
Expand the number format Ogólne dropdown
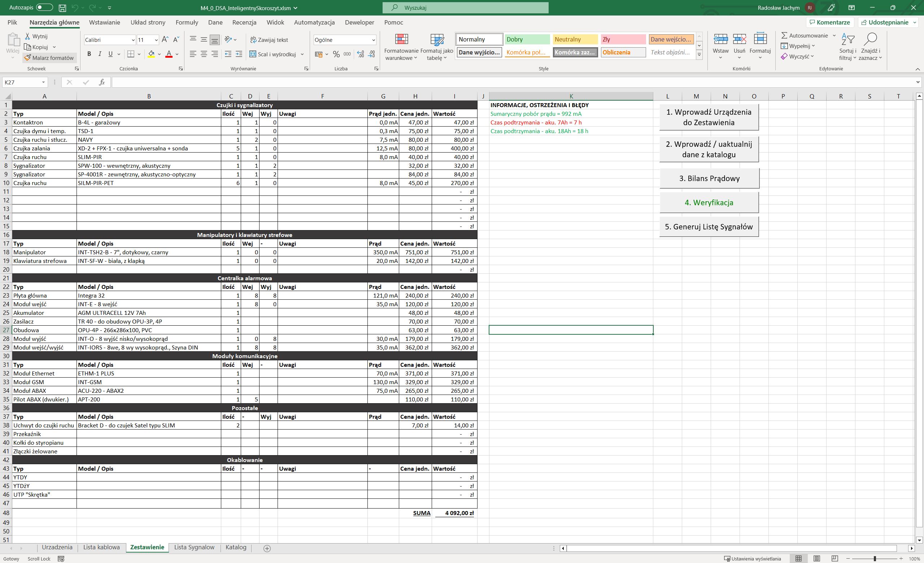click(x=373, y=40)
